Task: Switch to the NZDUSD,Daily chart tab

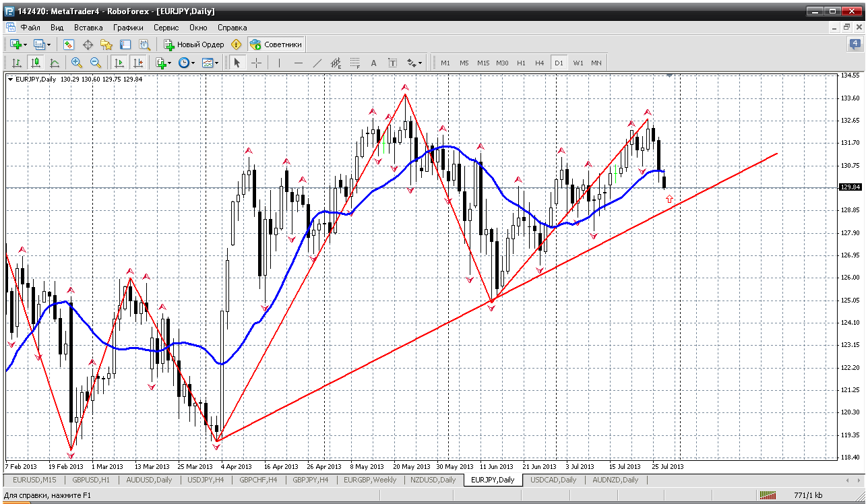Action: [x=432, y=480]
